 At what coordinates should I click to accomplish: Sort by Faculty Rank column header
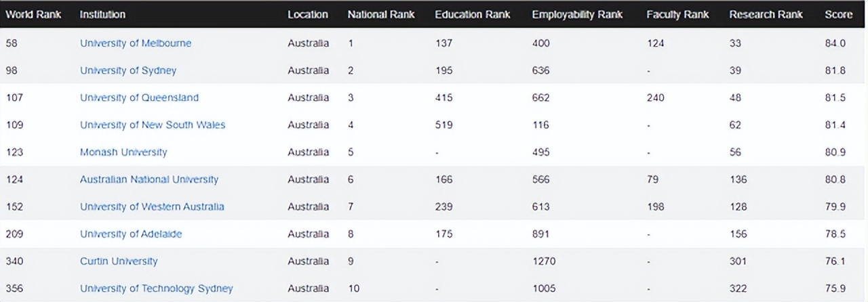[677, 14]
